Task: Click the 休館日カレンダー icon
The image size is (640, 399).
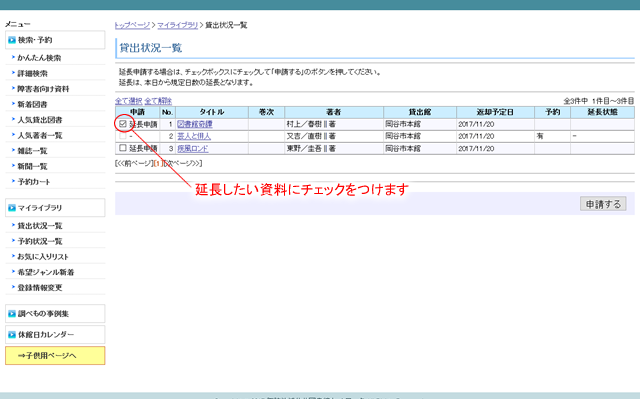Action: tap(12, 335)
